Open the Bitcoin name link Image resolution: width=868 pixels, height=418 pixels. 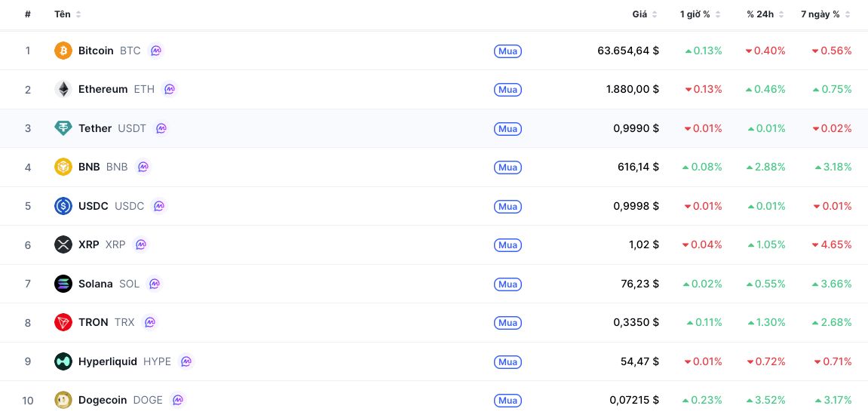coord(96,51)
